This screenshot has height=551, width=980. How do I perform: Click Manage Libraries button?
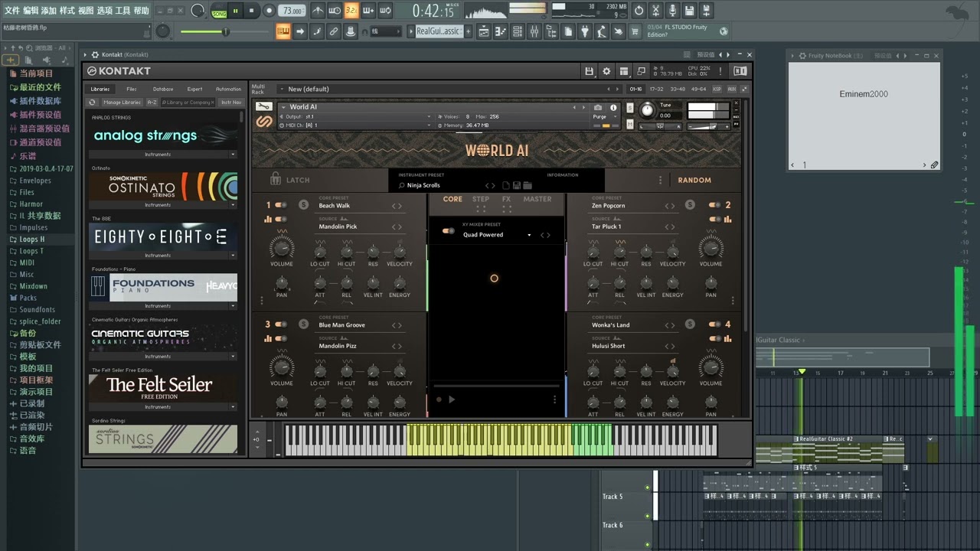(x=122, y=102)
